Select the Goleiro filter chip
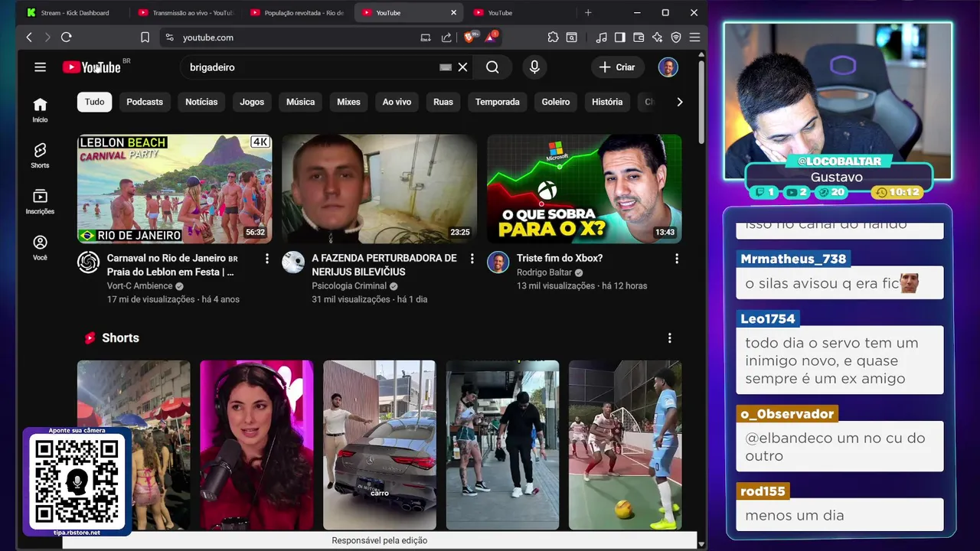 [x=556, y=102]
